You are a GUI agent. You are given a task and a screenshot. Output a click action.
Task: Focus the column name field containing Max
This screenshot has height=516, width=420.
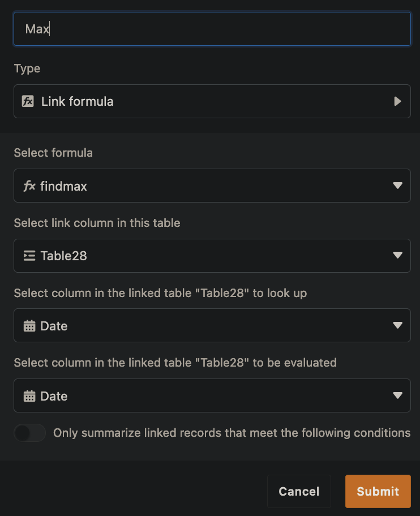pos(212,29)
